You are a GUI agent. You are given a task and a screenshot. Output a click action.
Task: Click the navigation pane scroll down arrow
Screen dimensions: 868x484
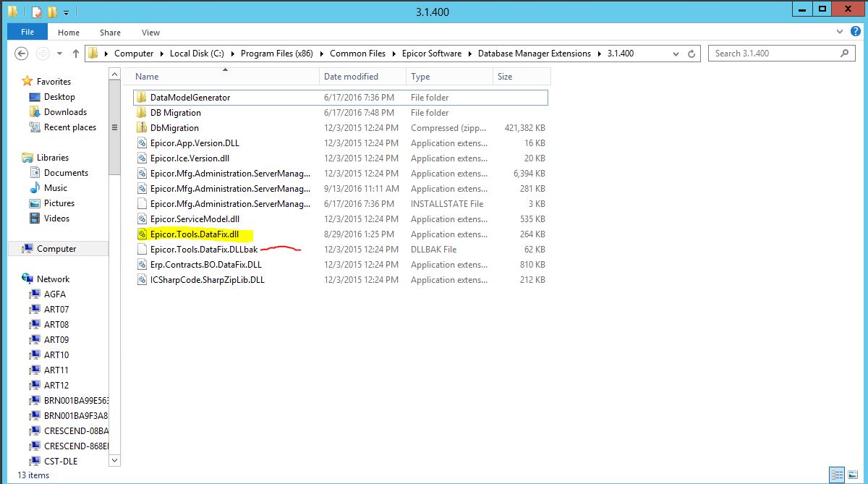[x=114, y=459]
